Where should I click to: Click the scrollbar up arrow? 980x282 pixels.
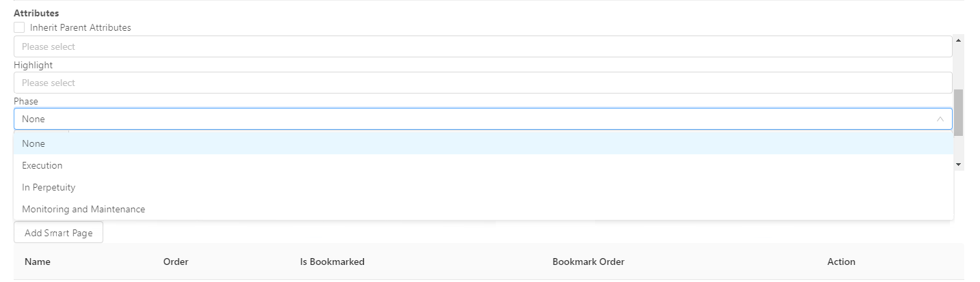click(958, 40)
